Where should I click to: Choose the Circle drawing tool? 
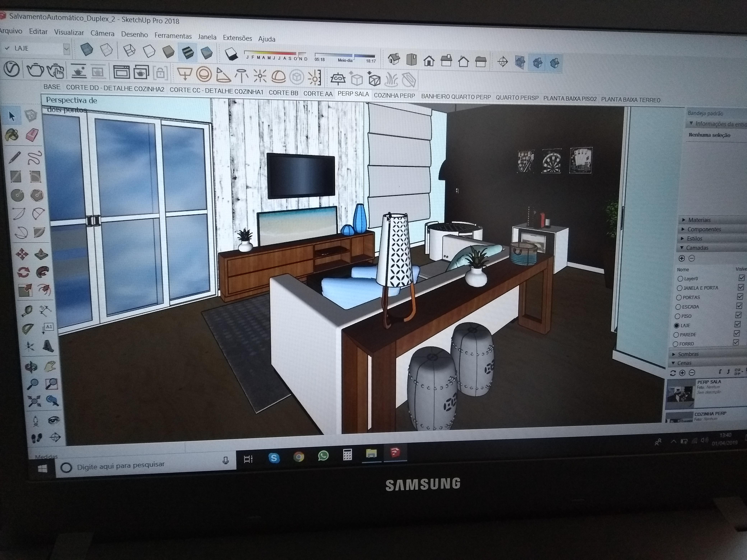(17, 195)
